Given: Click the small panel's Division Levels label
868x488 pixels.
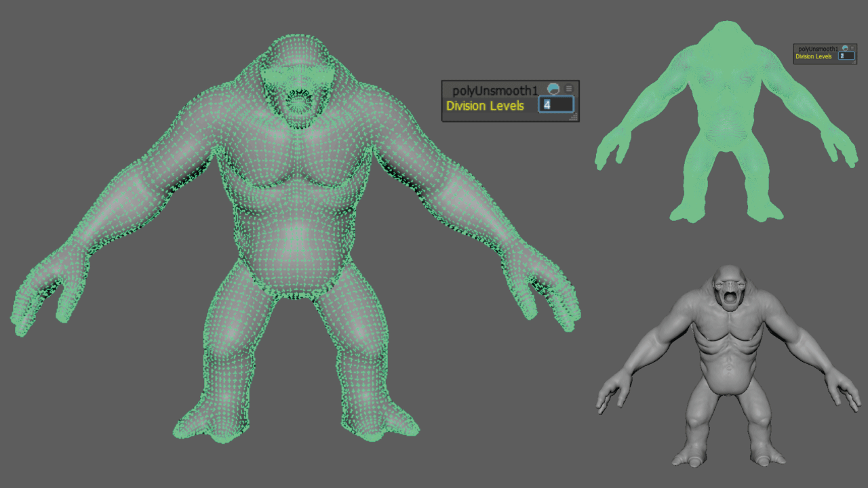Looking at the screenshot, I should tap(814, 56).
